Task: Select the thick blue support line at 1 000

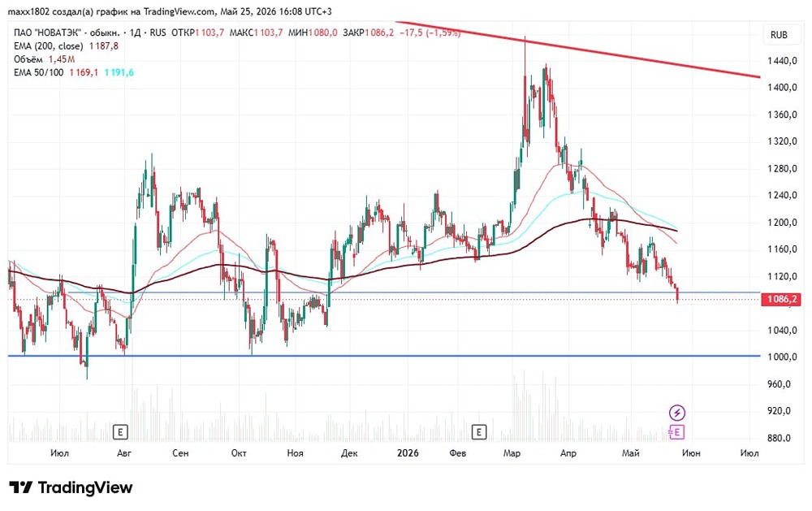Action: [x=384, y=356]
